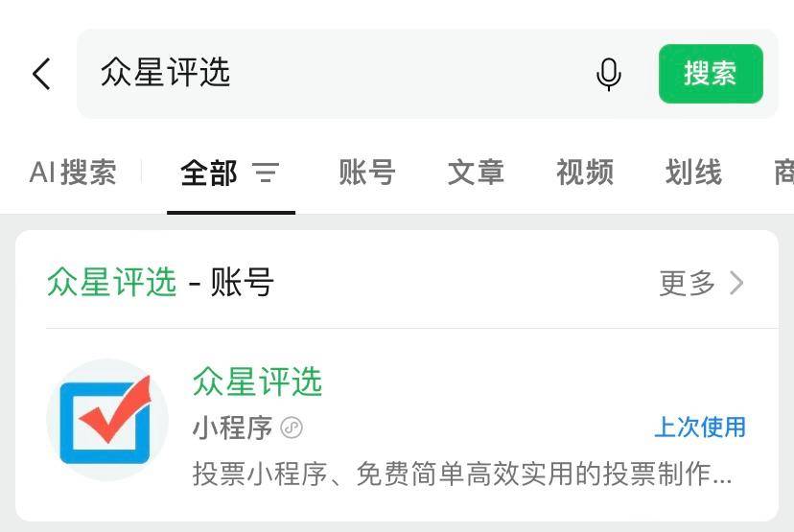Open the green 众星评选 result title
Image resolution: width=794 pixels, height=532 pixels.
(257, 382)
